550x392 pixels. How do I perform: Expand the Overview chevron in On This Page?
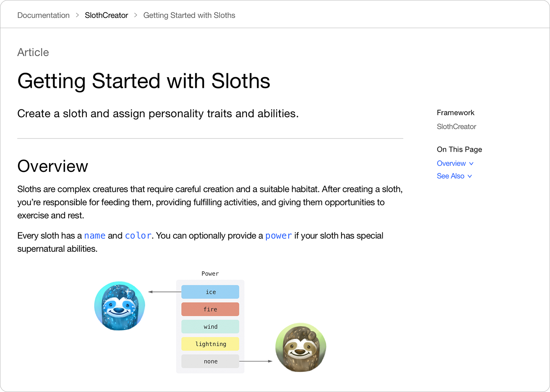click(471, 164)
